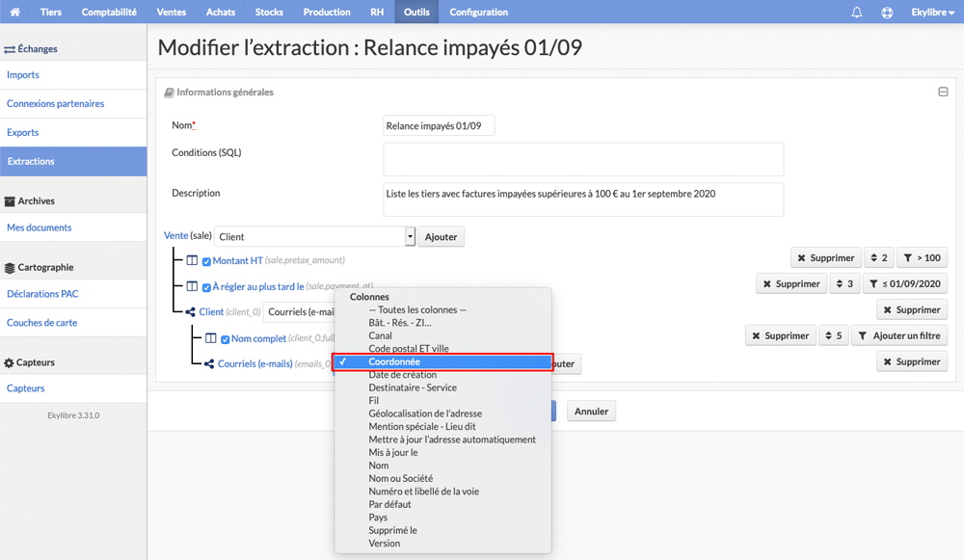Change sort order 2 for Montant HT

pyautogui.click(x=879, y=257)
